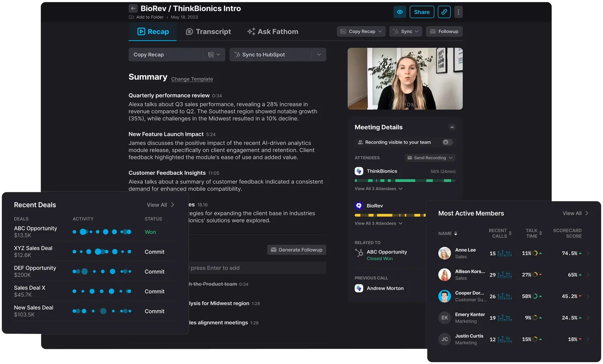The width and height of the screenshot is (603, 364).
Task: Open the visibility eye icon in the header
Action: coord(399,12)
